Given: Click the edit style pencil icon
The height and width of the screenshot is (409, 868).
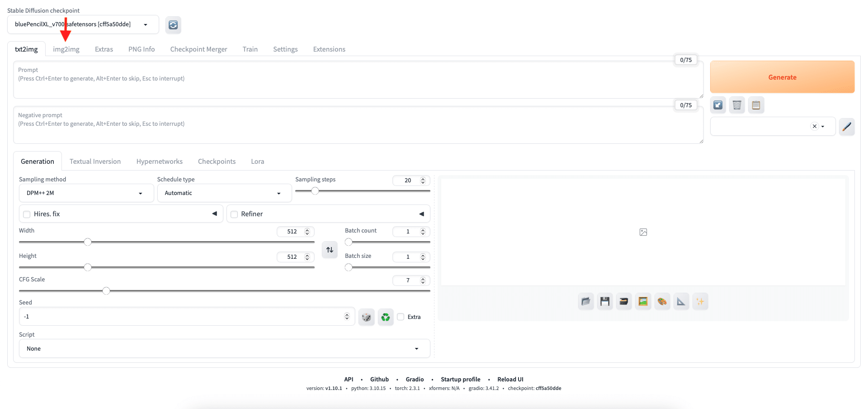Looking at the screenshot, I should [x=846, y=127].
